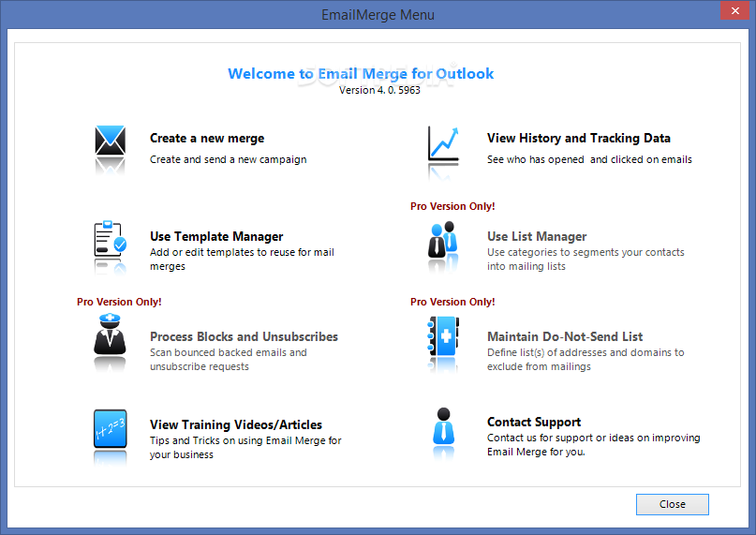
Task: Click 'Use categories to segments your contacts' text
Action: coord(586,259)
